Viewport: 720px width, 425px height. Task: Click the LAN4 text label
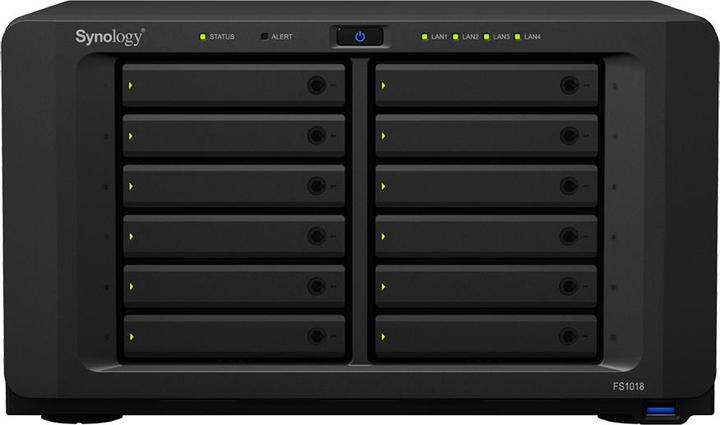pyautogui.click(x=532, y=36)
